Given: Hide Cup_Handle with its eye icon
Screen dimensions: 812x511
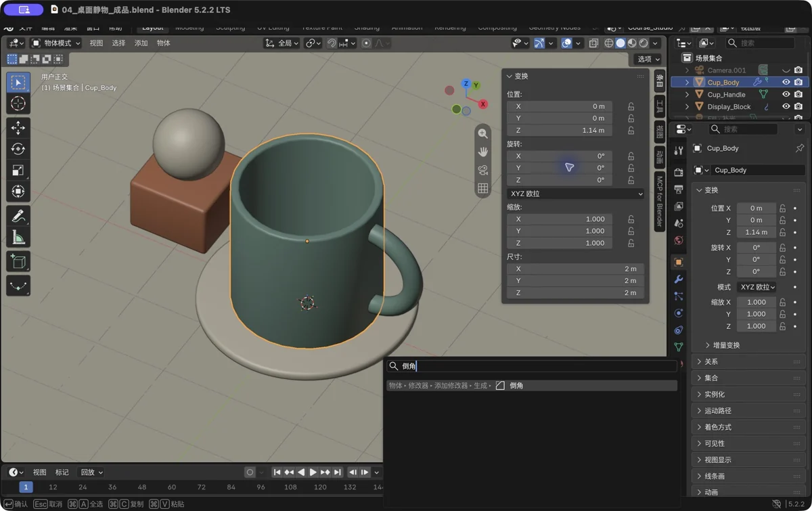Looking at the screenshot, I should click(x=786, y=94).
